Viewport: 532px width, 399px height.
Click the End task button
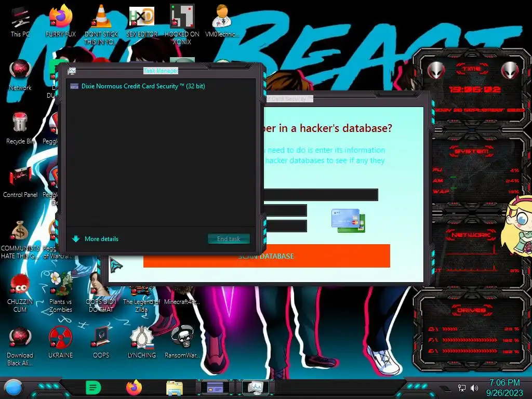(229, 239)
